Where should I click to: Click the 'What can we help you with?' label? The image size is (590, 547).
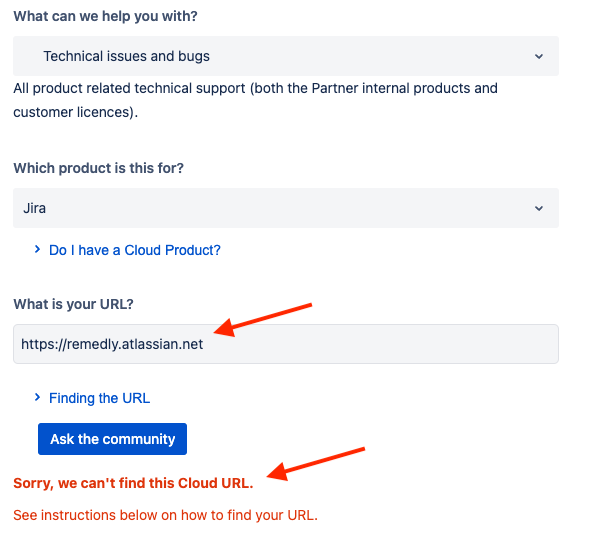point(105,16)
